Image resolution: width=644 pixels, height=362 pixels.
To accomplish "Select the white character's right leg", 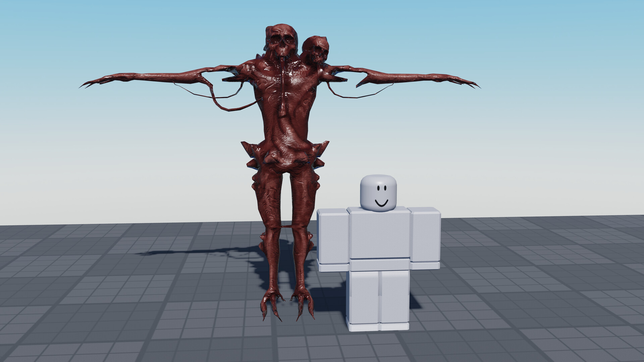I will coord(395,298).
